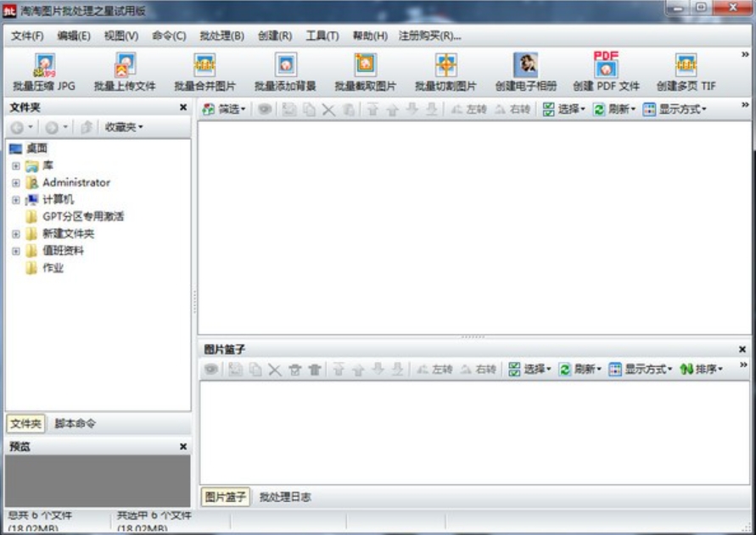Expand the 值班资料 node
This screenshot has width=756, height=535.
point(16,251)
